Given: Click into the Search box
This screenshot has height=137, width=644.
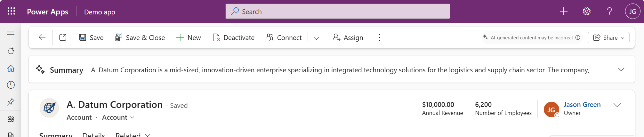Looking at the screenshot, I should [x=337, y=12].
